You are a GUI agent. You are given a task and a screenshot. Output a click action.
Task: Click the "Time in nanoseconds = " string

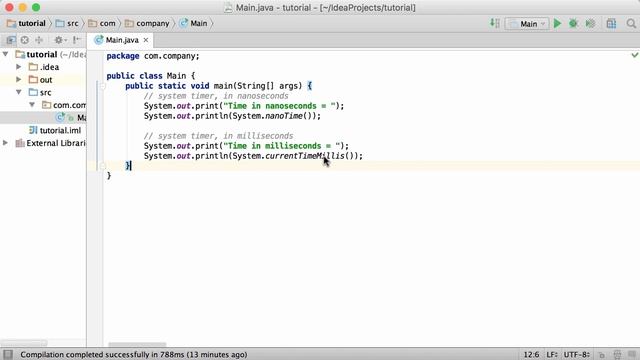279,106
